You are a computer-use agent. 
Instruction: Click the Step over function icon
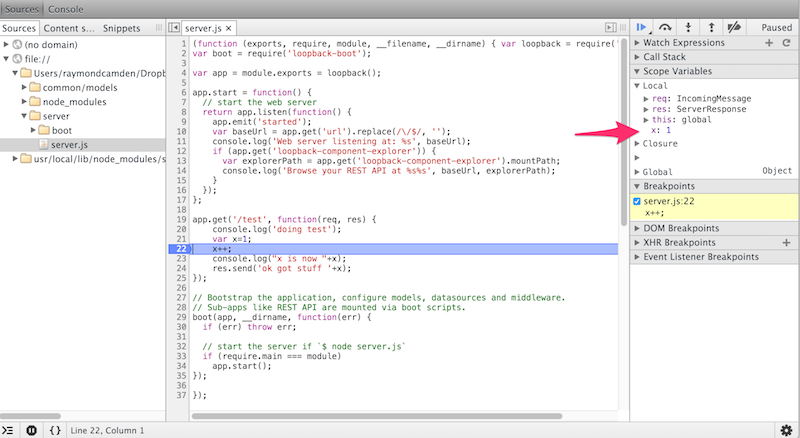[665, 27]
